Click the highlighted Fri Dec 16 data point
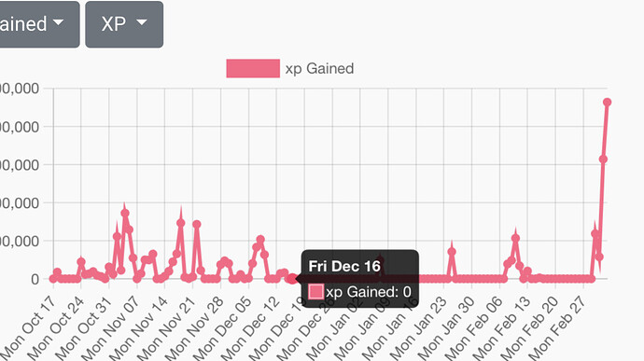This screenshot has width=644, height=361. coord(292,279)
